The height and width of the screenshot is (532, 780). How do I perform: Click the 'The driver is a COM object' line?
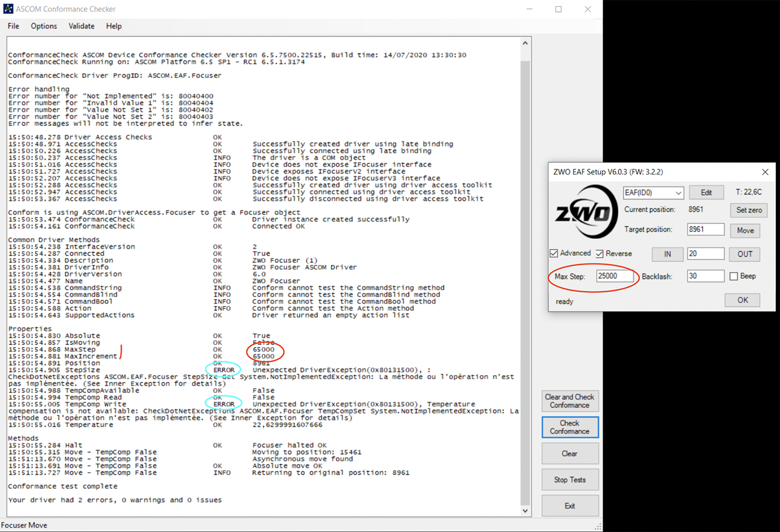tap(309, 158)
